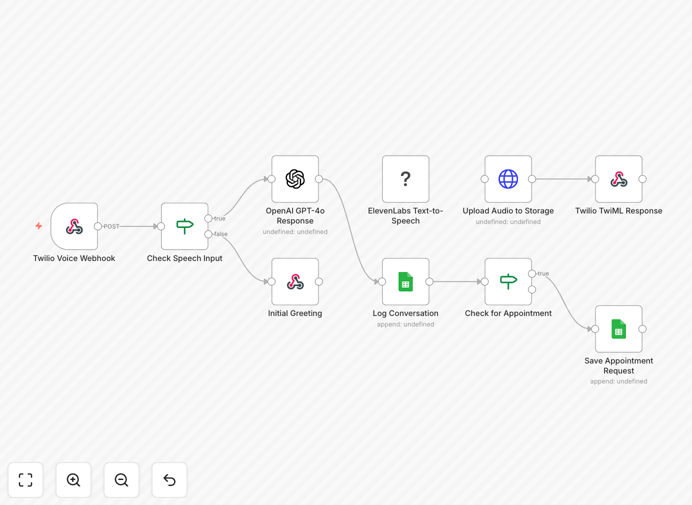The width and height of the screenshot is (692, 505).
Task: Click Check for Appointment true output connector
Action: (532, 274)
